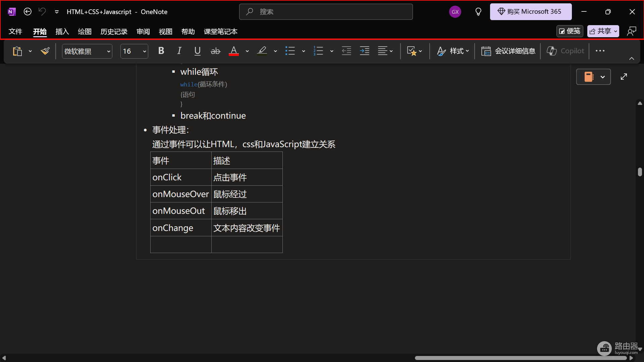Image resolution: width=644 pixels, height=362 pixels.
Task: Click the lightbulb tips icon
Action: [478, 12]
